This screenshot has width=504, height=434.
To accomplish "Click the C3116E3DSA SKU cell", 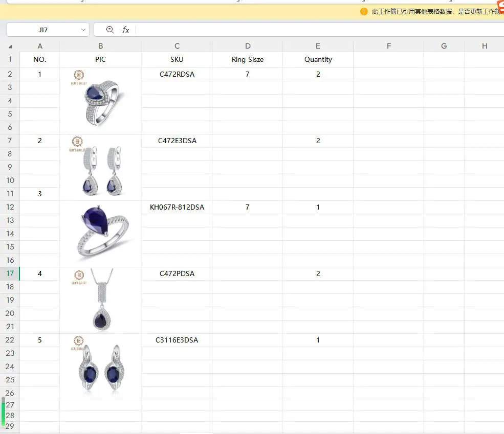I will [x=177, y=340].
